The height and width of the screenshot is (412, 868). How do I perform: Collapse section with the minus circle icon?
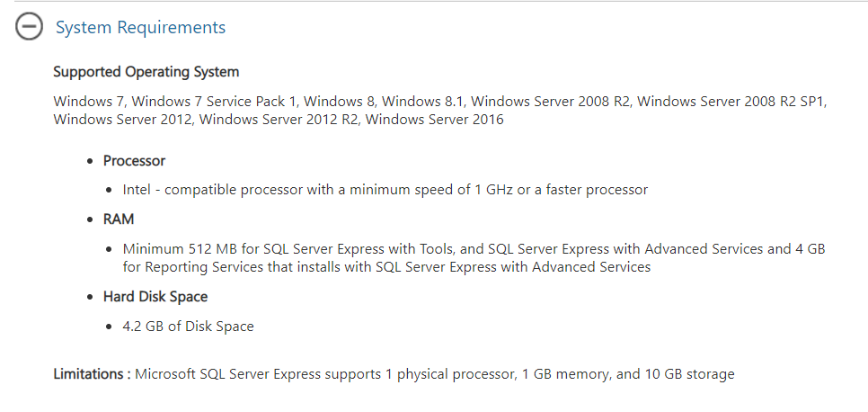point(29,26)
